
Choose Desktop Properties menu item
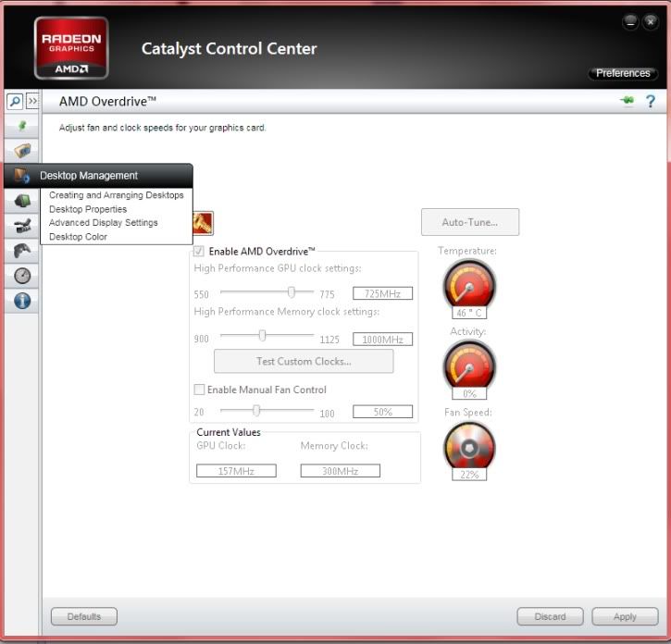pyautogui.click(x=88, y=209)
